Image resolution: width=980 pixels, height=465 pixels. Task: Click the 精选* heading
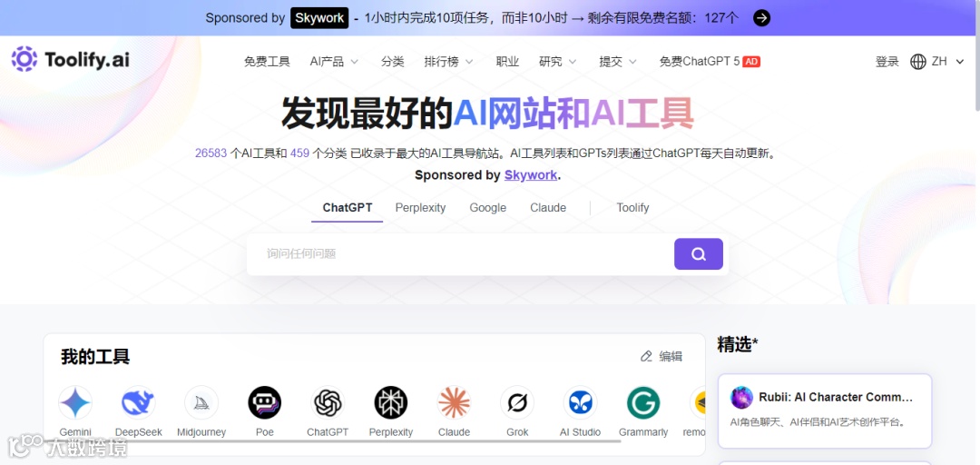click(x=738, y=344)
